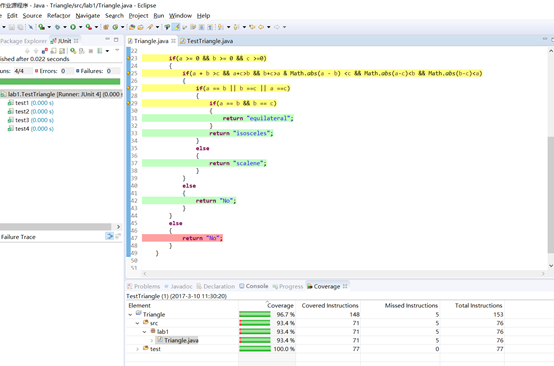Click the Search flashlight toolbar icon
This screenshot has height=366, width=554.
point(150,27)
